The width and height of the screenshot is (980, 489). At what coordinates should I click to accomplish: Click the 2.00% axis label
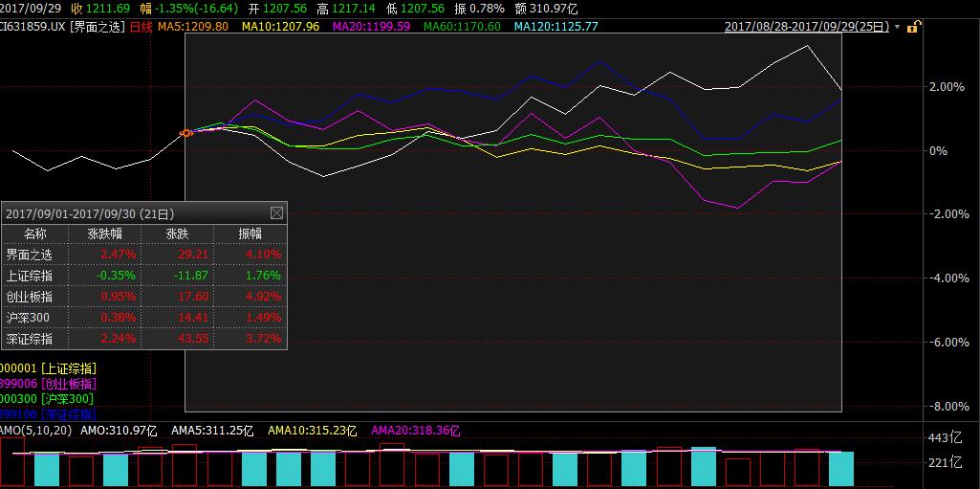(x=947, y=86)
